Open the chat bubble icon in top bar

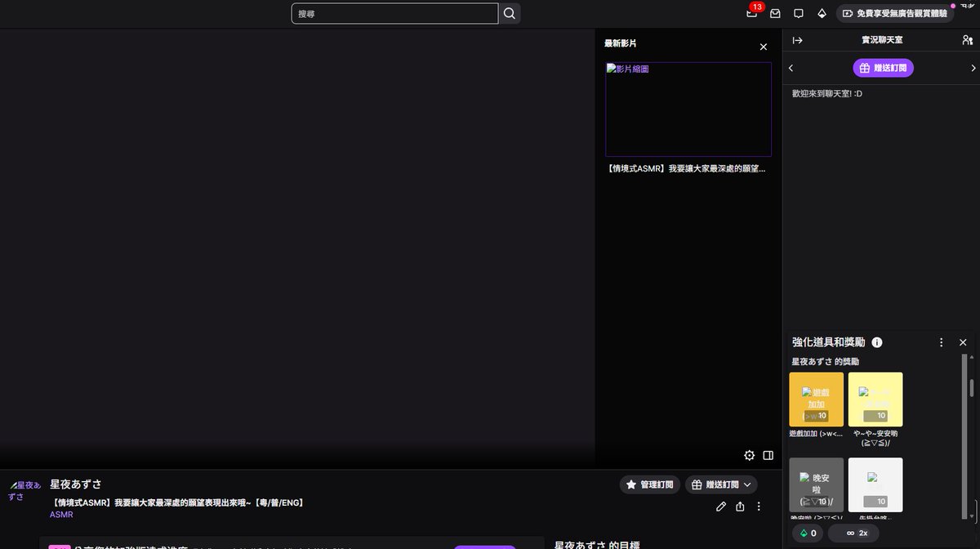pyautogui.click(x=799, y=13)
